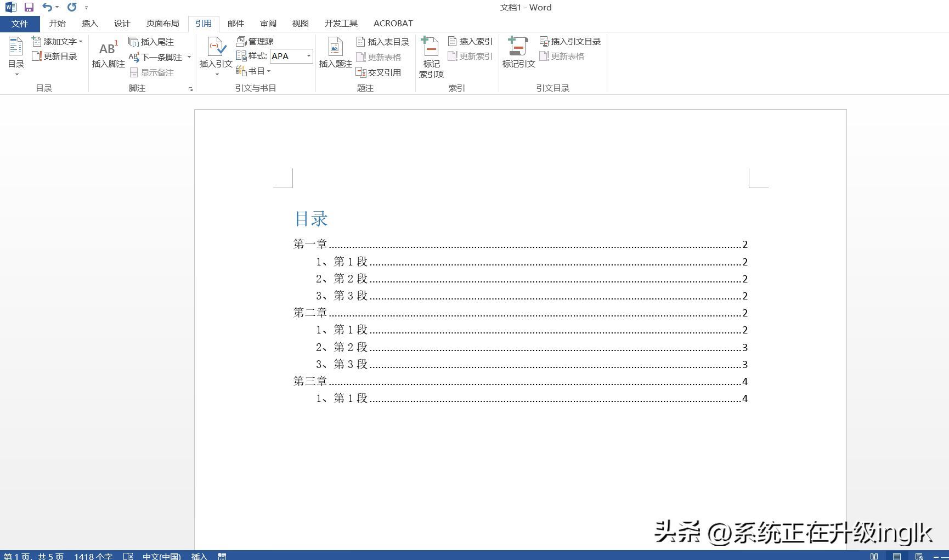Image resolution: width=949 pixels, height=560 pixels.
Task: Open the 目录 table of contents button
Action: pyautogui.click(x=16, y=56)
